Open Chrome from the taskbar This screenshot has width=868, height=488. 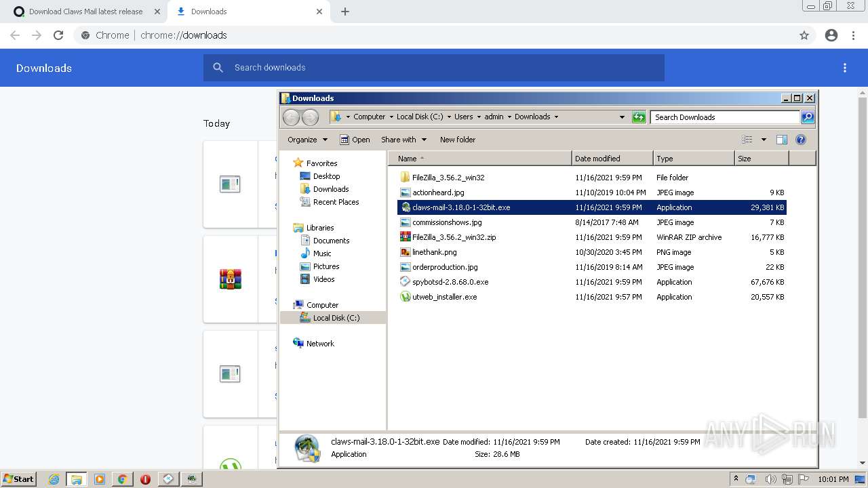[x=122, y=479]
